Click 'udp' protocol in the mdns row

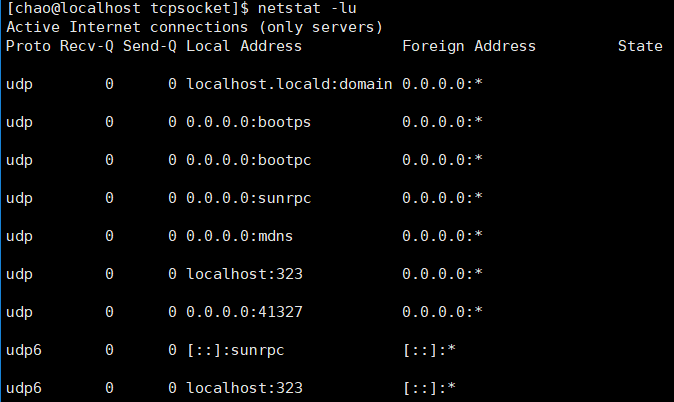pos(19,236)
